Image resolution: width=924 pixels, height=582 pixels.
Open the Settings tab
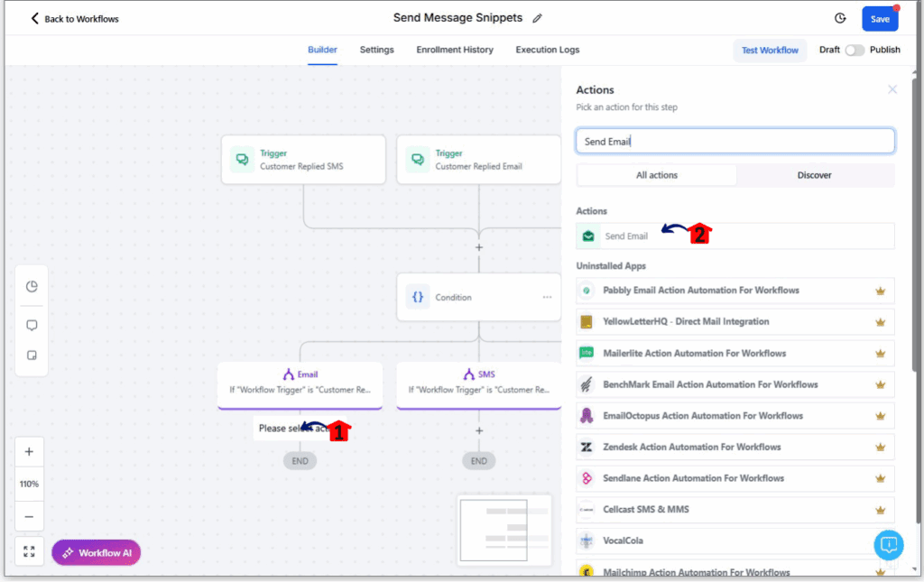[x=376, y=50]
